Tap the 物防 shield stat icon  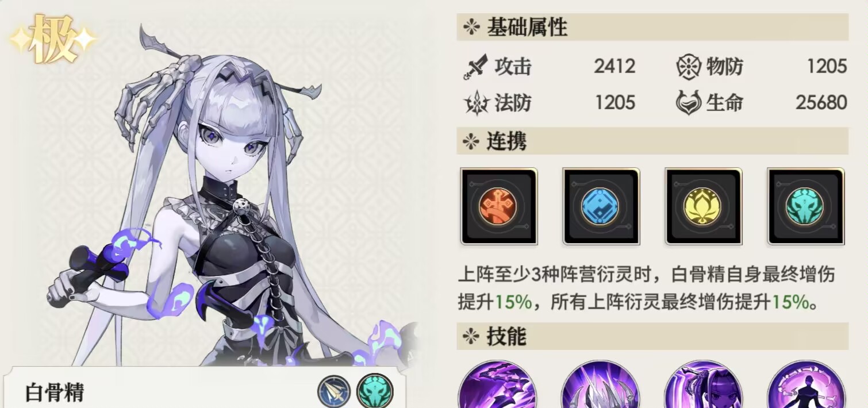(x=688, y=67)
